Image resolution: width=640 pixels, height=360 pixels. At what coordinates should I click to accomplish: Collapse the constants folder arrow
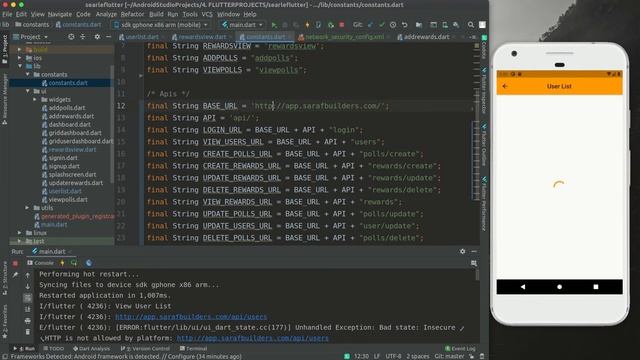coord(27,75)
